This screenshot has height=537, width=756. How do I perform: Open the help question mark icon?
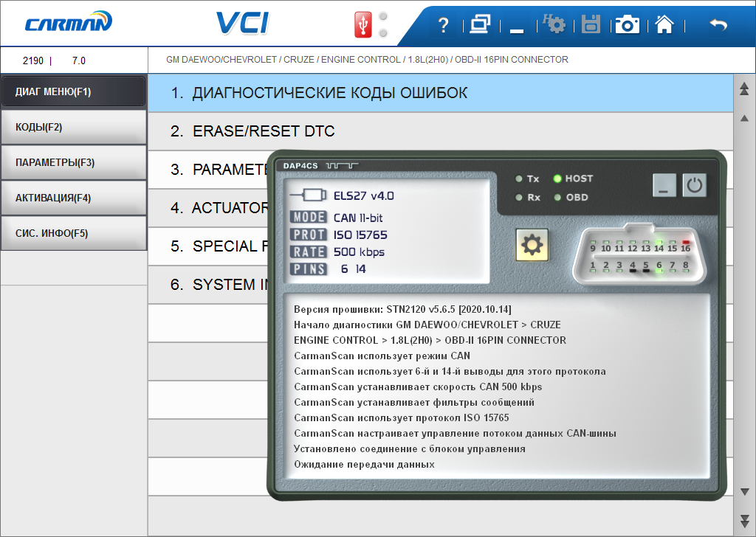pos(443,24)
